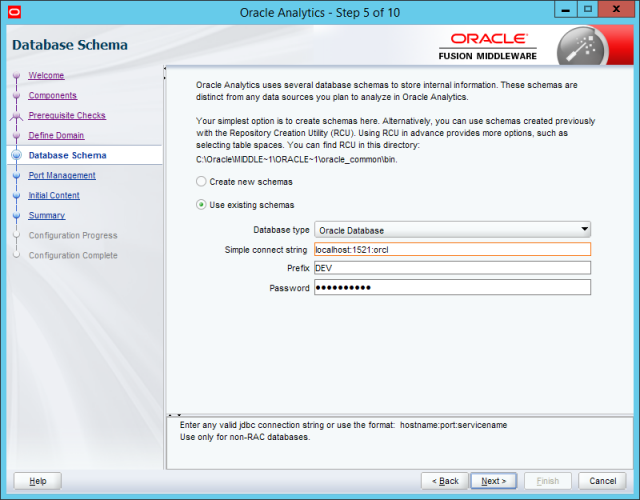Collapse the left navigation pane splitter arrows
This screenshot has height=500, width=640.
(x=164, y=73)
